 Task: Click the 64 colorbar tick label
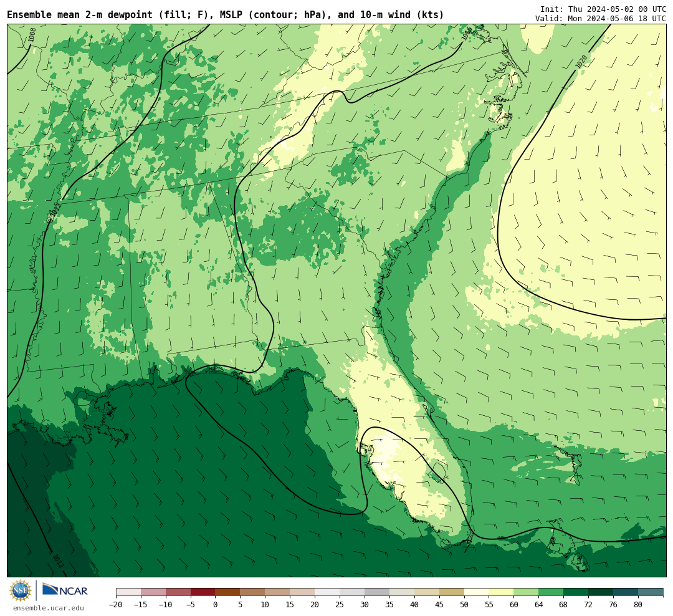point(539,605)
